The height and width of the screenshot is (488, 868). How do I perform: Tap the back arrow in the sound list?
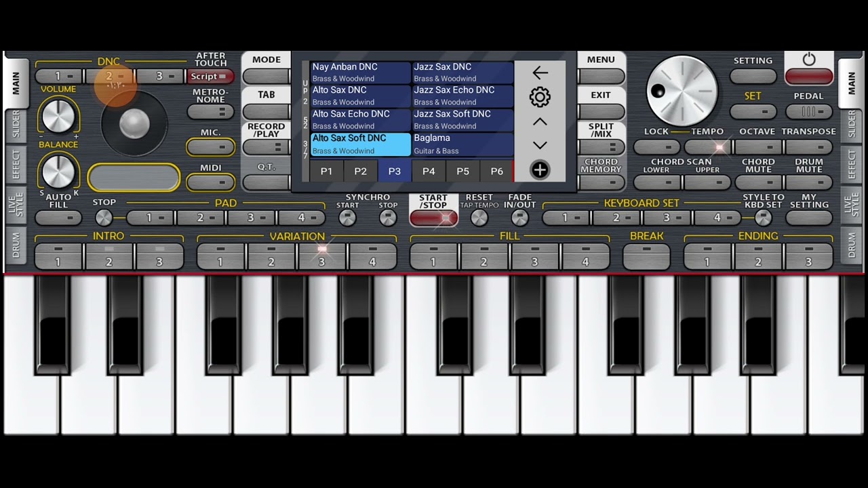(x=540, y=73)
